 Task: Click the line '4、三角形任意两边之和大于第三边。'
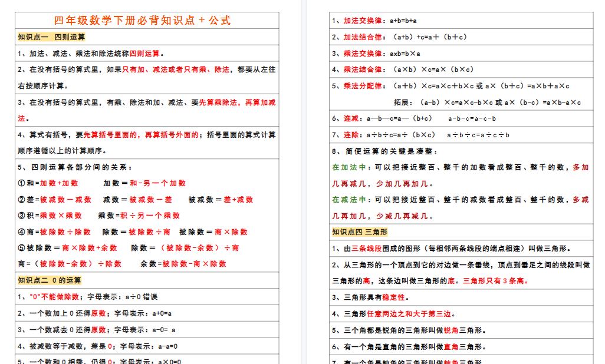point(393,314)
